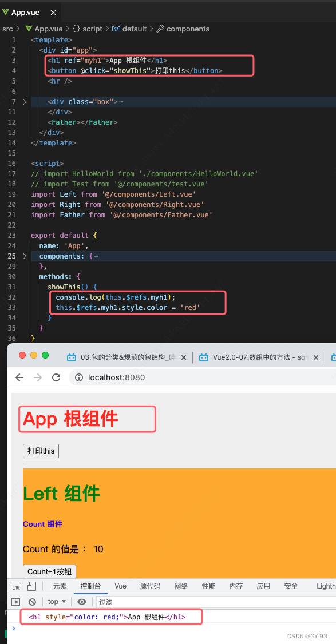Click the src breadcrumb segment

7,29
